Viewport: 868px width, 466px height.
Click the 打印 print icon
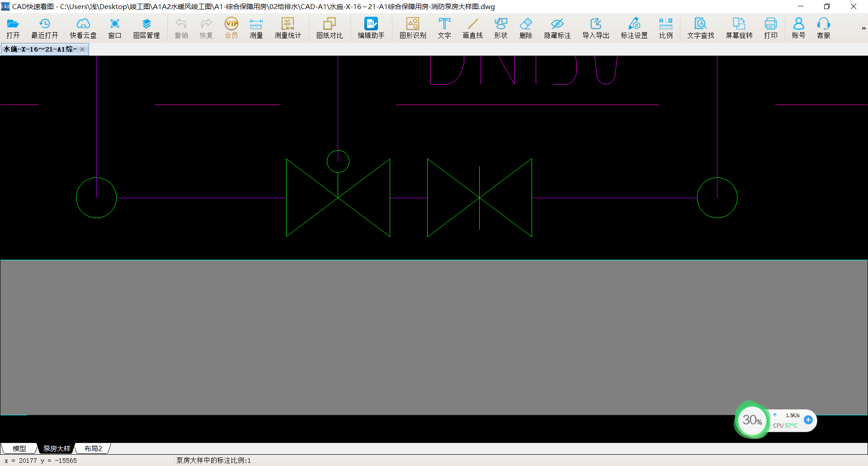(x=771, y=28)
